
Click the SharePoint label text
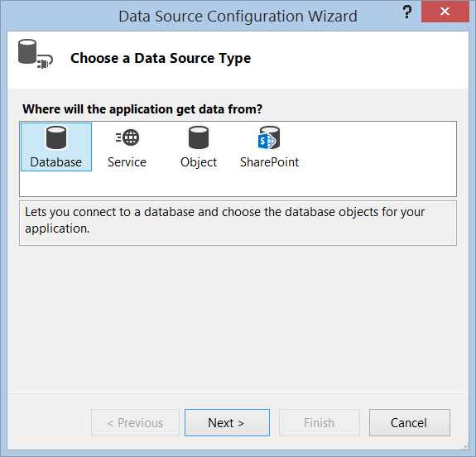click(x=270, y=162)
